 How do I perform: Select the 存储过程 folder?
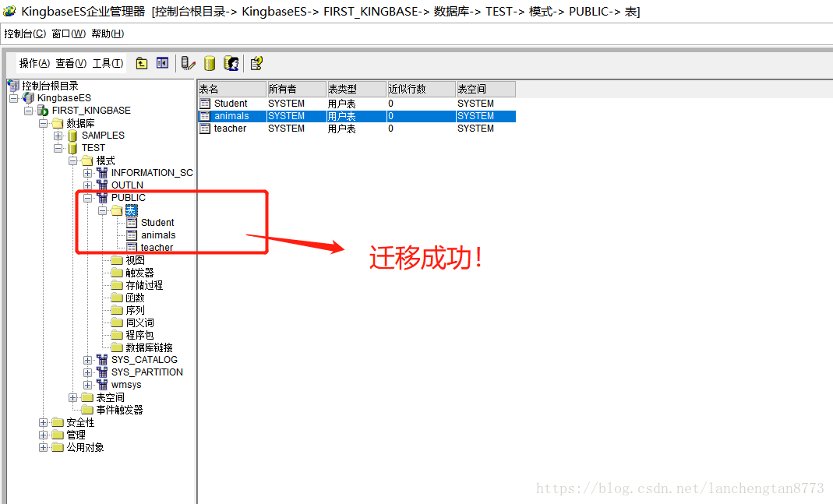tap(144, 285)
